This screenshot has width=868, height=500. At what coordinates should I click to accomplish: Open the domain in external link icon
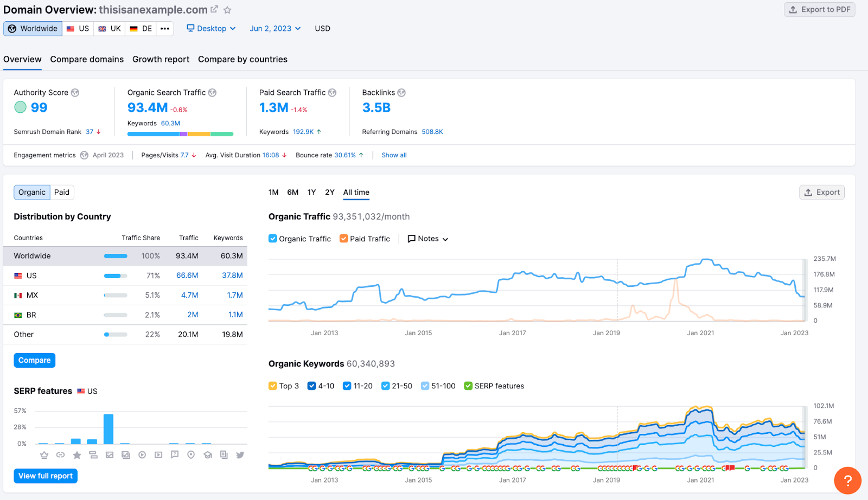coord(214,9)
